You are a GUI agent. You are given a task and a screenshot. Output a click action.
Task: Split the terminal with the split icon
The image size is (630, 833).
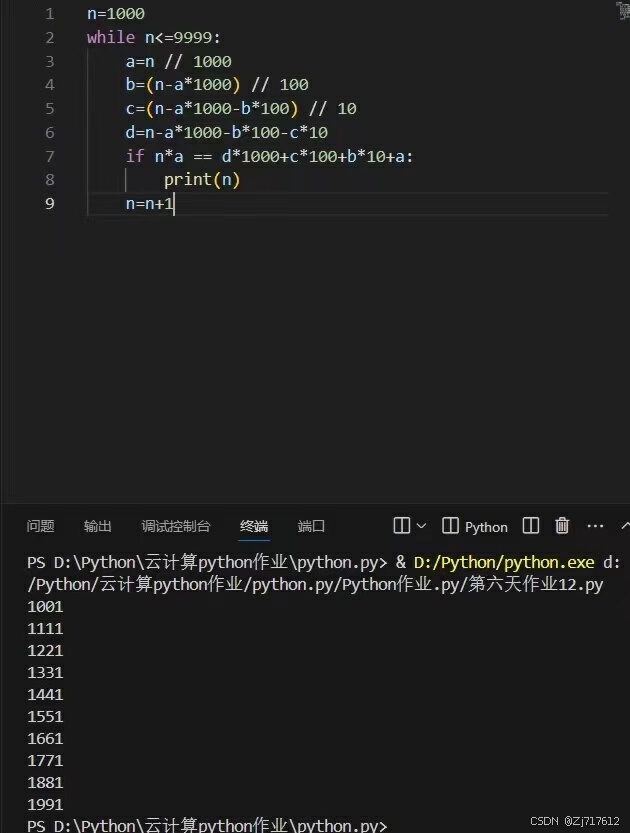531,526
